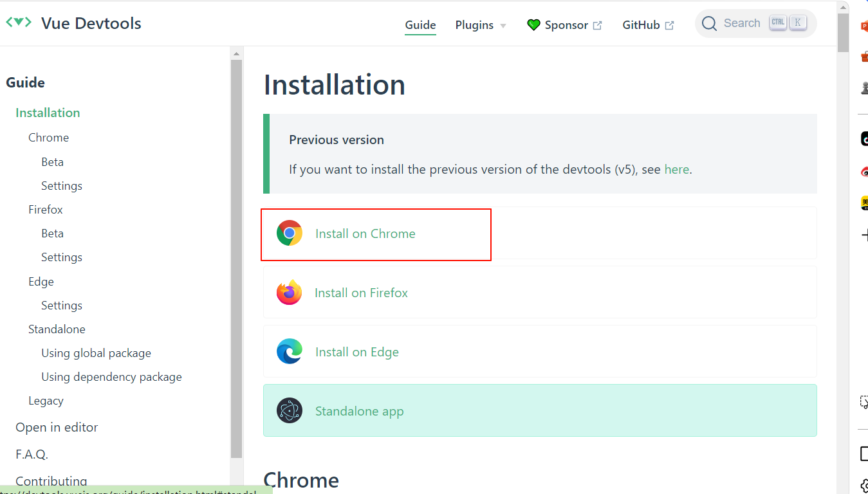Click the Standalone app link
The image size is (868, 494).
[x=359, y=412]
